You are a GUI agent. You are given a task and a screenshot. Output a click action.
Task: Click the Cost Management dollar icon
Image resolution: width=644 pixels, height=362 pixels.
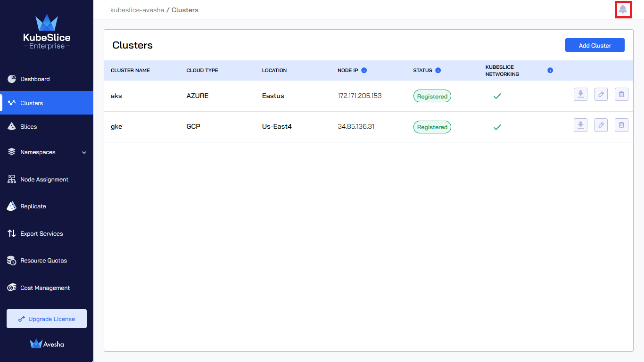point(12,288)
